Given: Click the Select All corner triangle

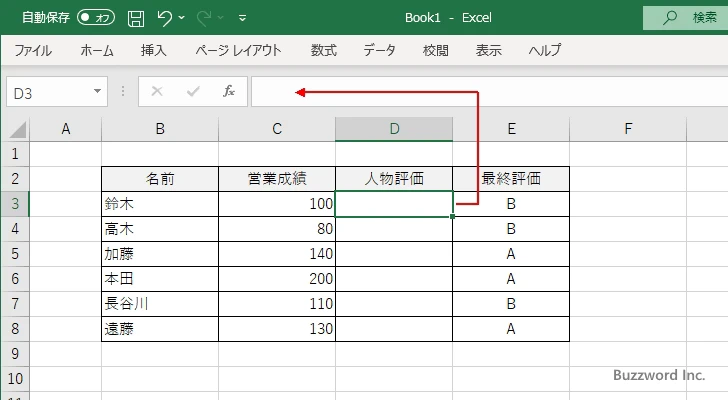Looking at the screenshot, I should pos(17,129).
